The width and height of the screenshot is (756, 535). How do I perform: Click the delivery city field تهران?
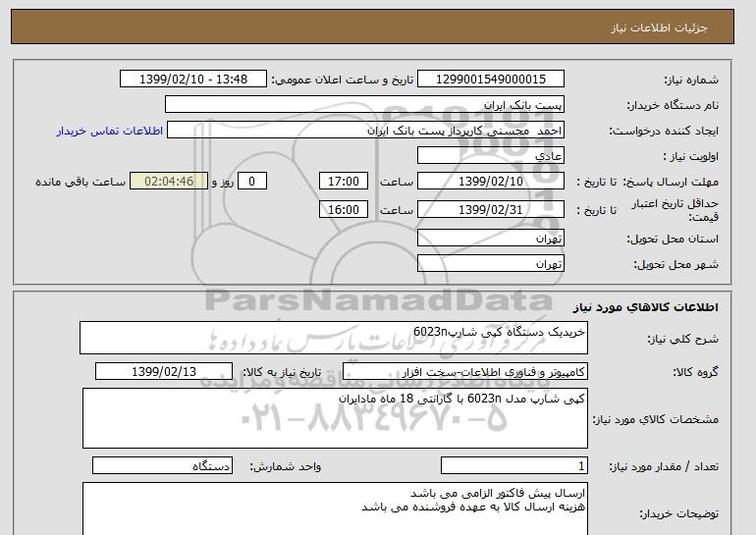[490, 264]
